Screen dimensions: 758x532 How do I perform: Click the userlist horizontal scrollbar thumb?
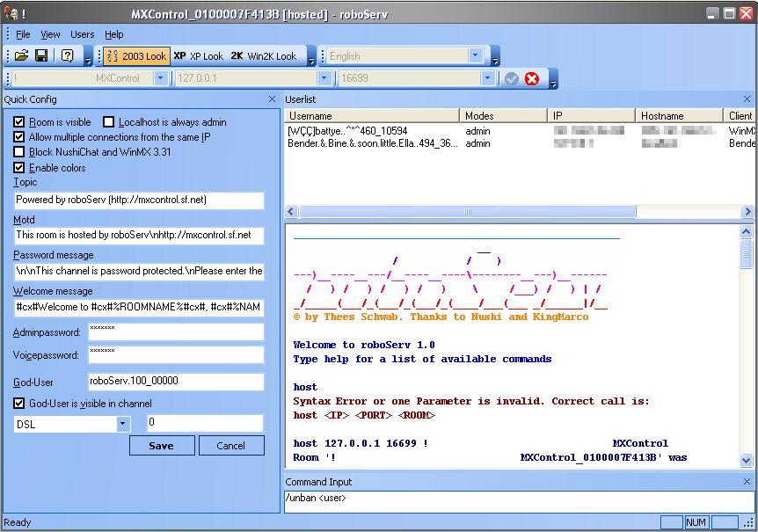468,212
